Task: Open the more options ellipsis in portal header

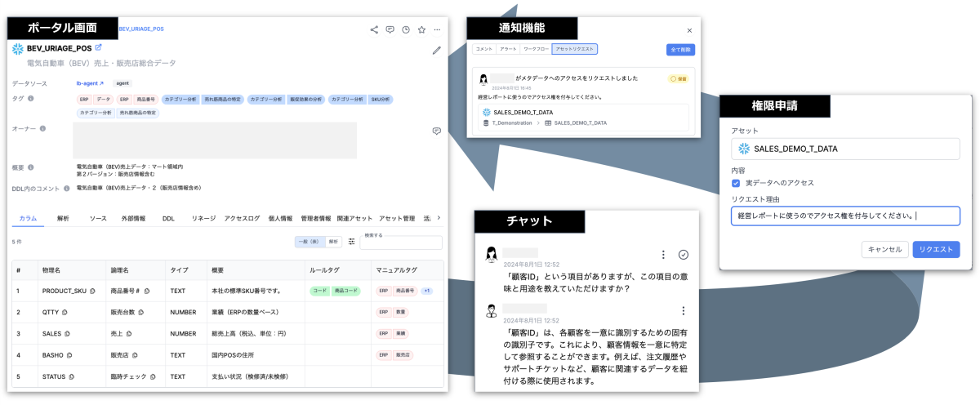Action: (437, 29)
